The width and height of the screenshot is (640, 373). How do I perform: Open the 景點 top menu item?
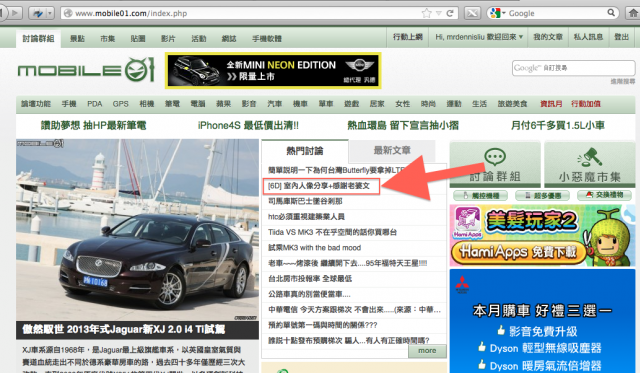pos(77,38)
